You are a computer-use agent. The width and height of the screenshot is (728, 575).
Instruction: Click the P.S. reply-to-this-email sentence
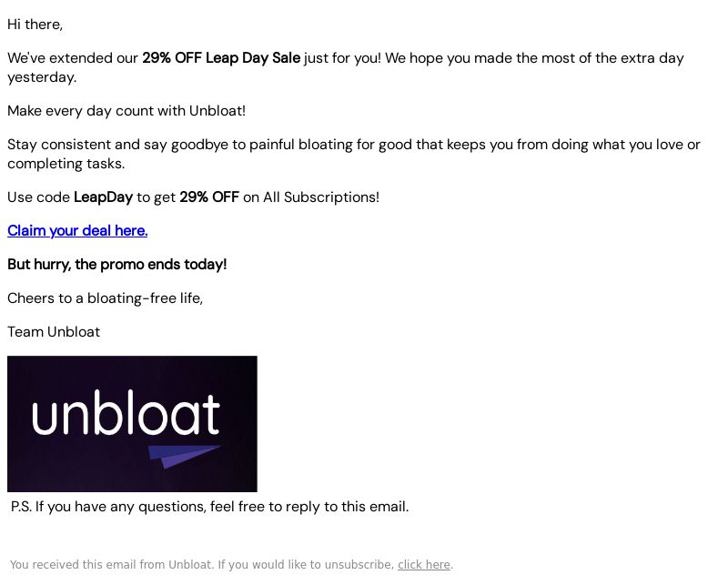pyautogui.click(x=210, y=507)
